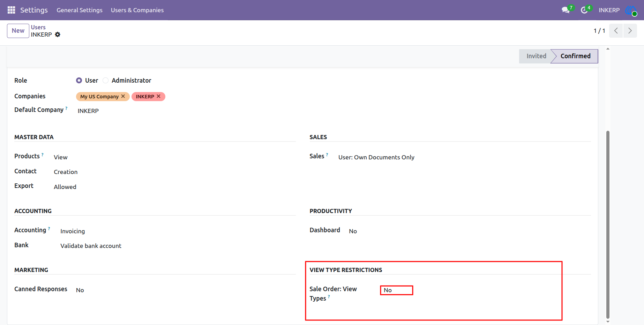The height and width of the screenshot is (325, 644).
Task: Show Default Company help tooltip icon
Action: [x=66, y=108]
